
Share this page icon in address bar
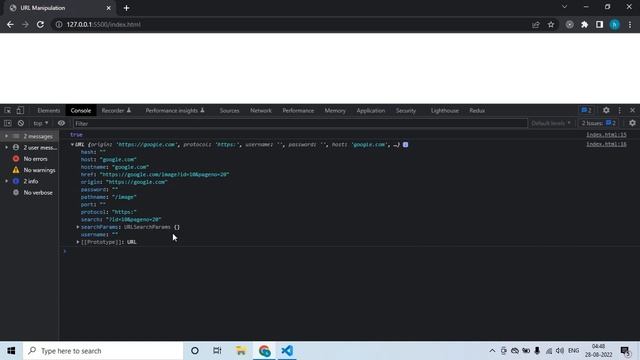coord(536,24)
